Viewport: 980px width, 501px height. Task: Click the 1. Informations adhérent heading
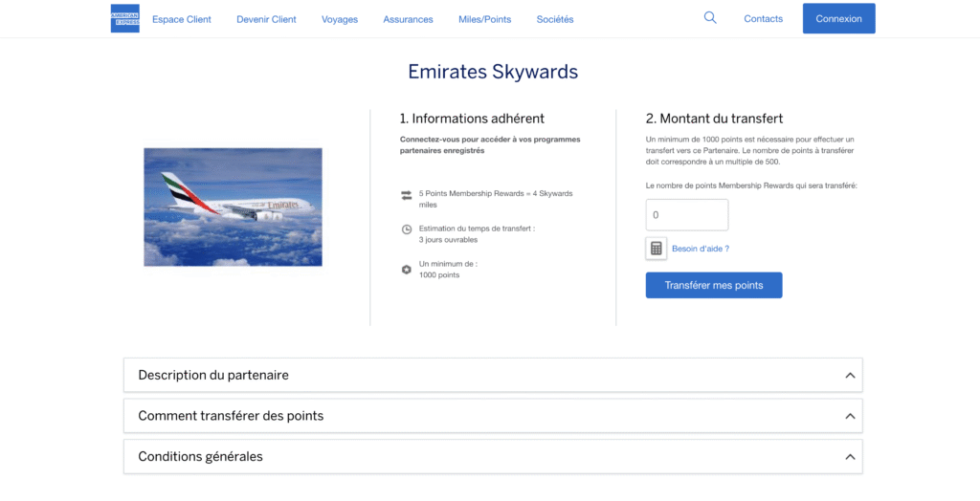pyautogui.click(x=472, y=119)
